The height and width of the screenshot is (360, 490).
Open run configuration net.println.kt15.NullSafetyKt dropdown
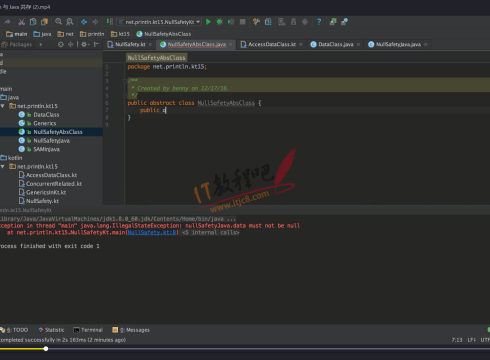159,22
